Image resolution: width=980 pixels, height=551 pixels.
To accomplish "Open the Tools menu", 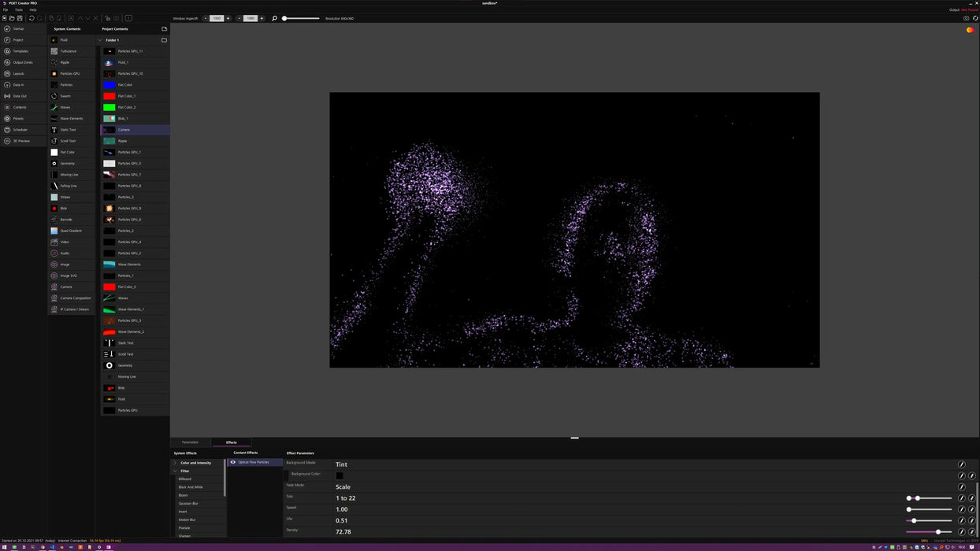I will point(19,9).
